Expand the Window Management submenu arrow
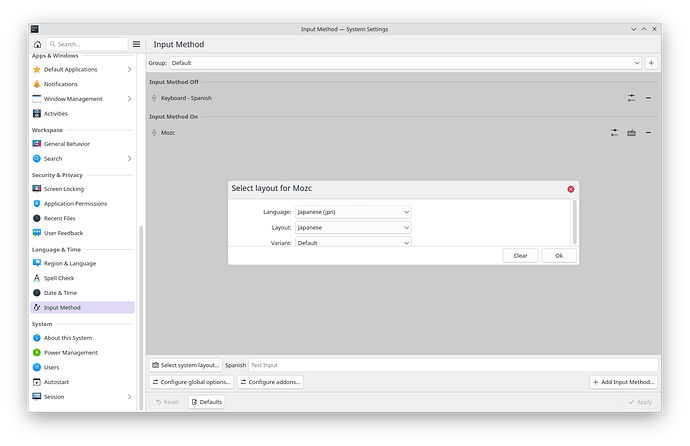The image size is (690, 446). pyautogui.click(x=129, y=99)
